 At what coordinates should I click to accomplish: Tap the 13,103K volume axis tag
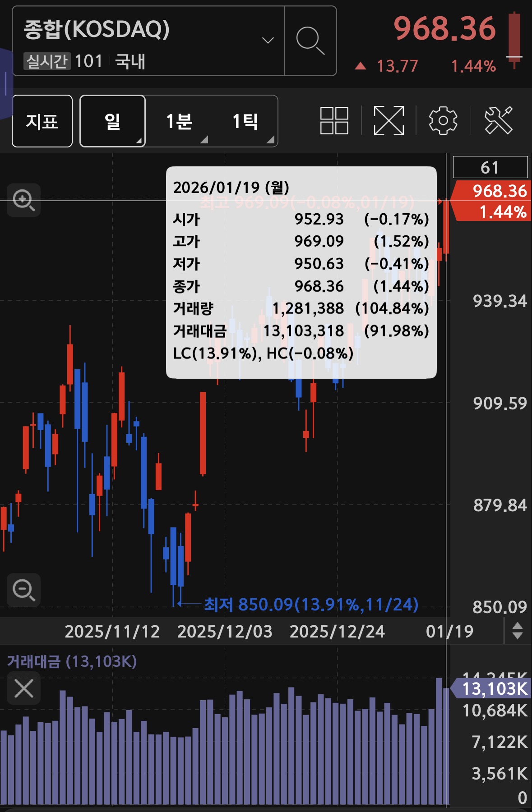pyautogui.click(x=491, y=688)
